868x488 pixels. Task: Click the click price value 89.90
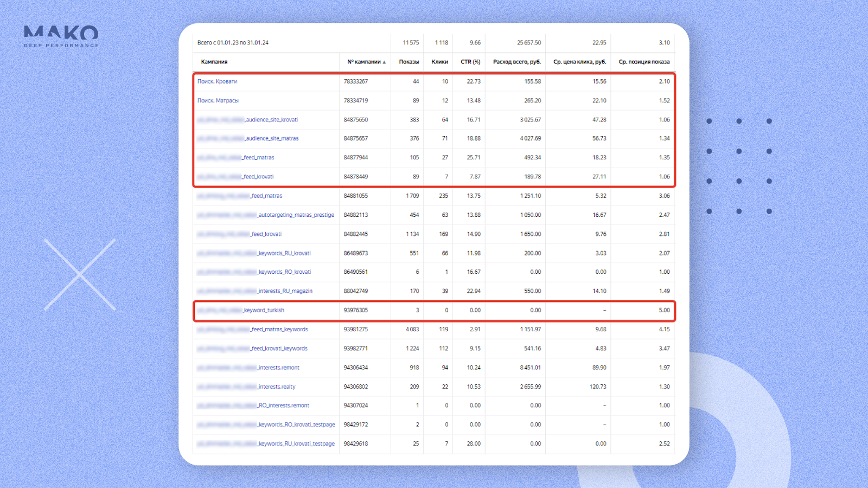click(x=599, y=368)
